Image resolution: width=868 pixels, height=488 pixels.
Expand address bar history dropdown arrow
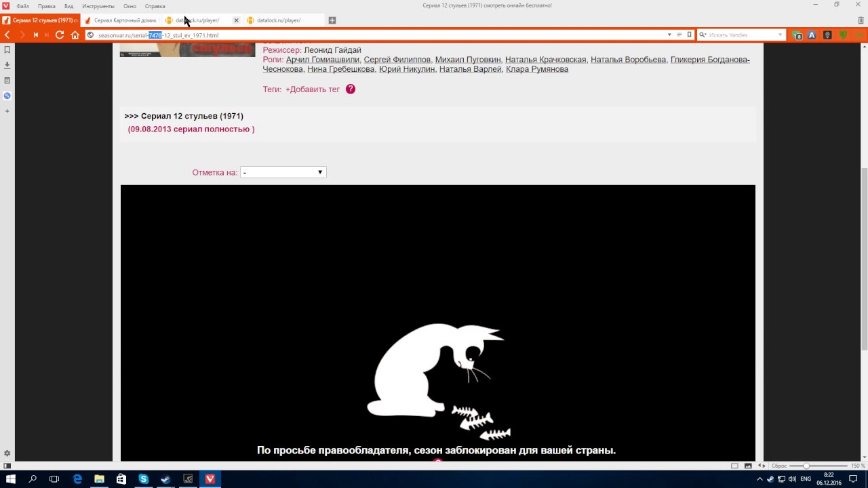tap(669, 35)
